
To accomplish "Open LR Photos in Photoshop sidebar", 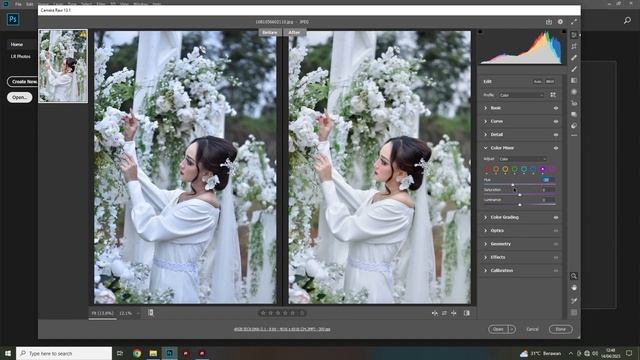I will point(20,56).
